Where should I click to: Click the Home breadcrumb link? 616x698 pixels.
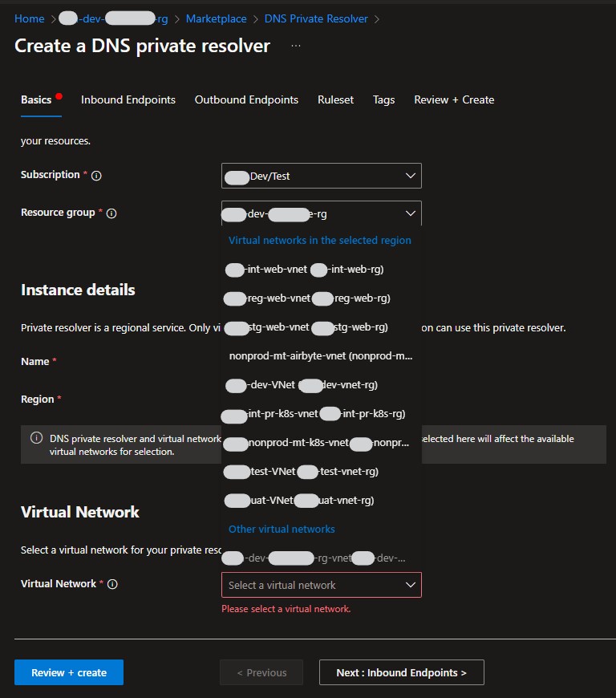click(29, 18)
